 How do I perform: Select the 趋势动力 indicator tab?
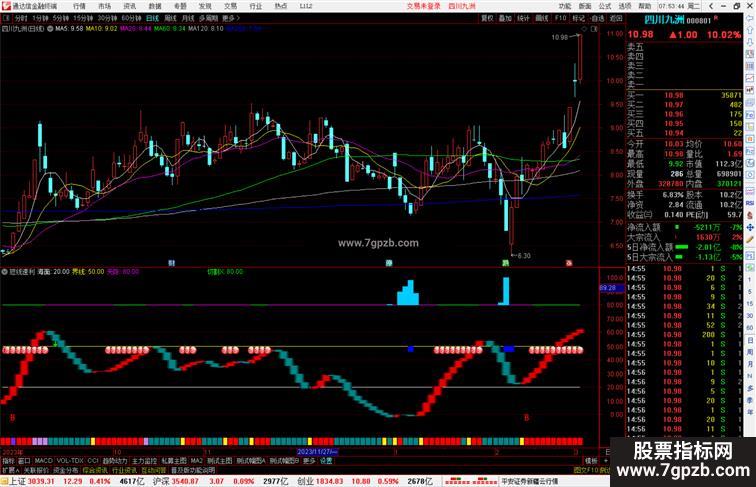point(115,461)
